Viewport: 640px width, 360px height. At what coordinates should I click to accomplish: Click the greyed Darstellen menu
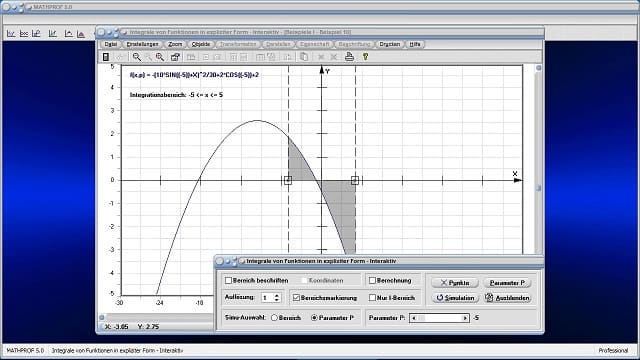pos(278,44)
